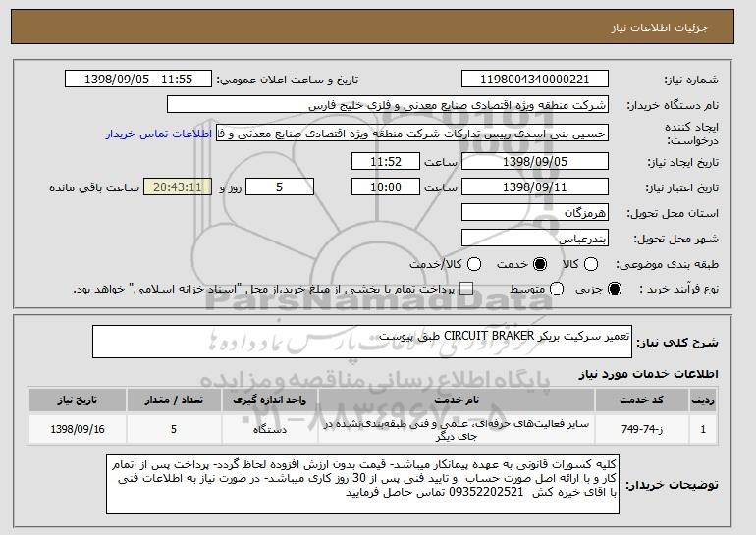Viewport: 756px width, 535px height.
Task: Click the نام خدمت column header
Action: point(457,401)
